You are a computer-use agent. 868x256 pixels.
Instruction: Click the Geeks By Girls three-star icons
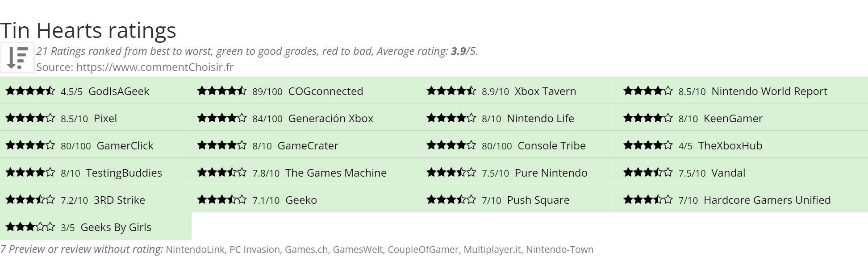point(30,227)
